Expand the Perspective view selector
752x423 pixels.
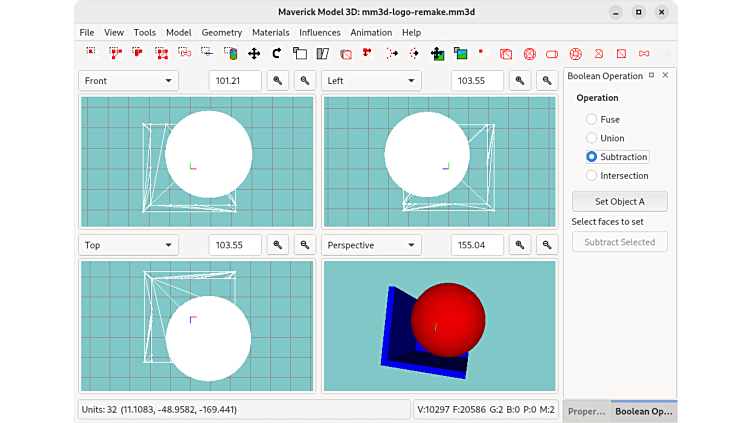[x=371, y=245]
